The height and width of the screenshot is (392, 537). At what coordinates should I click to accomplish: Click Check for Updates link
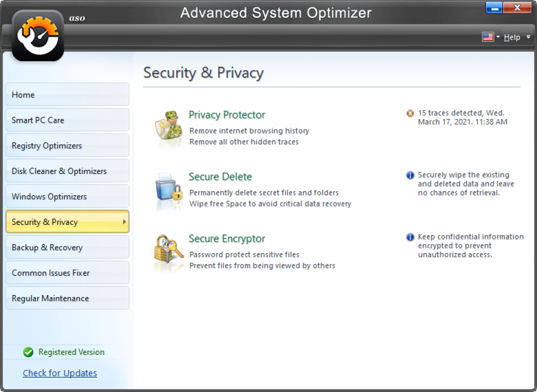(60, 373)
